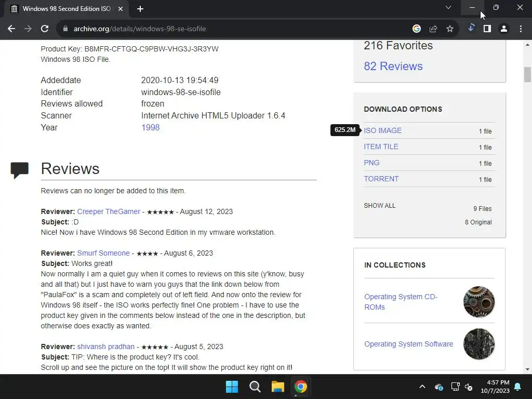Click the DOWNLOAD OPTIONS heading

tap(403, 109)
